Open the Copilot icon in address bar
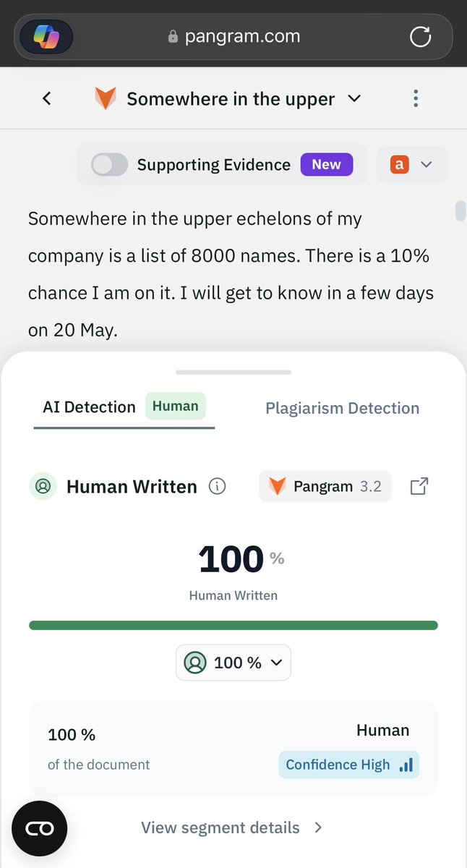The width and height of the screenshot is (467, 868). (46, 35)
